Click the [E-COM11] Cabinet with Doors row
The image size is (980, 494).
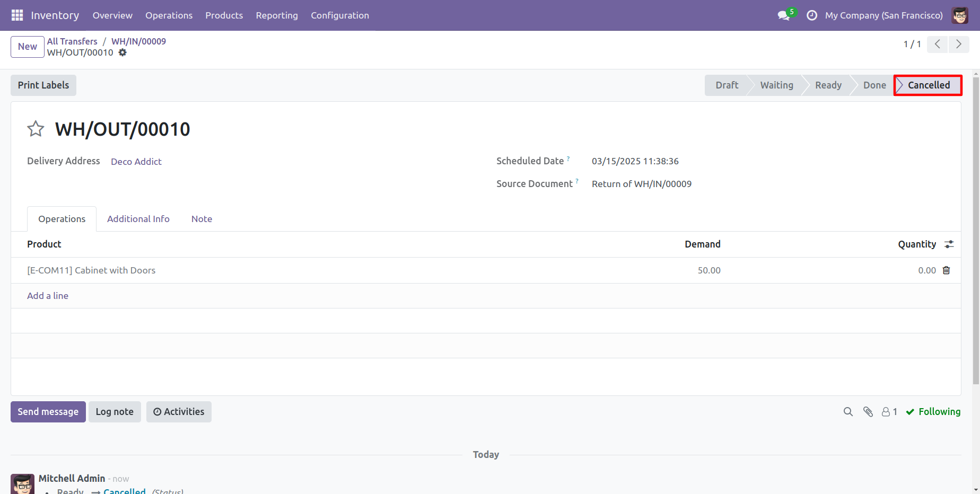point(486,270)
